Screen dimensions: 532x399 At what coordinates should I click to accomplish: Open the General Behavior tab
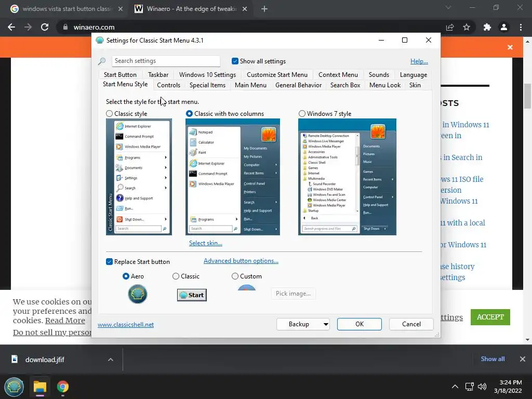[298, 85]
